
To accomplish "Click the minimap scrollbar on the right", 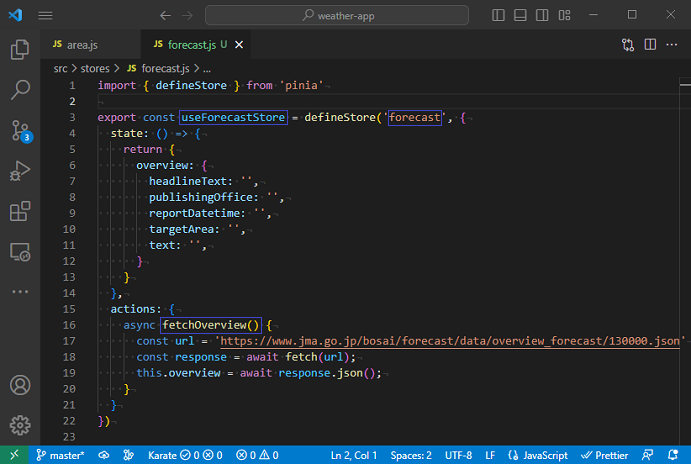I will click(x=685, y=260).
